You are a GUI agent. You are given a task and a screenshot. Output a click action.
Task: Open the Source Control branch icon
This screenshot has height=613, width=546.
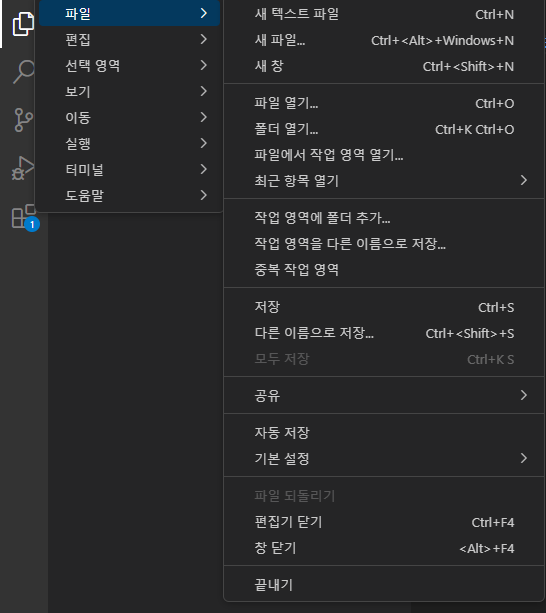23,120
